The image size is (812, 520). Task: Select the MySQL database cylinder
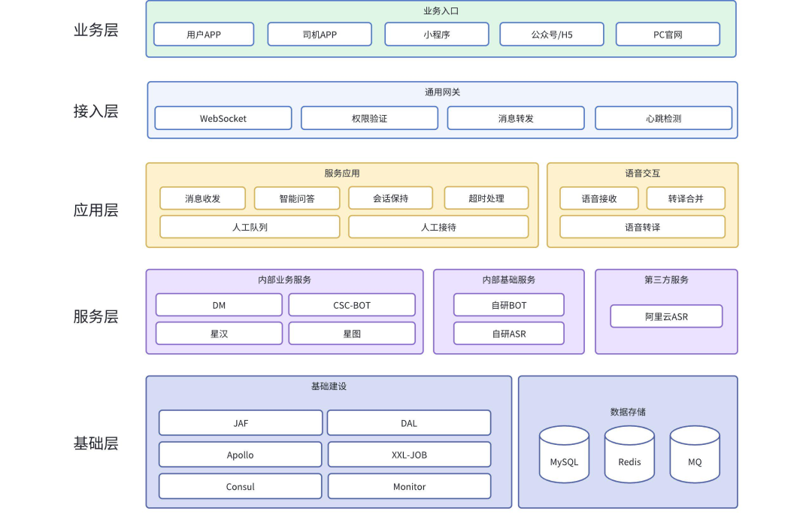pos(564,455)
